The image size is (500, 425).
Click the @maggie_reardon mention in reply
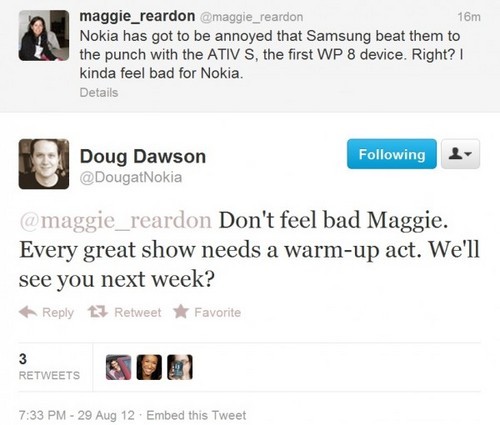tap(116, 221)
